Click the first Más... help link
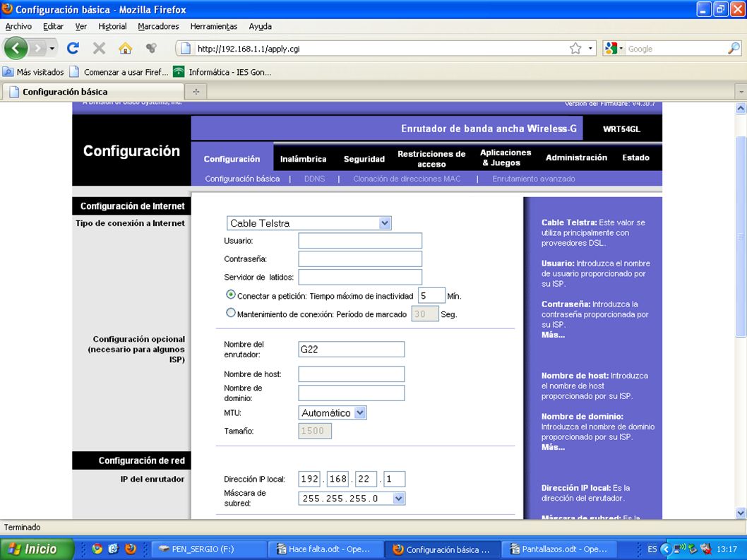This screenshot has height=560, width=747. click(x=553, y=335)
